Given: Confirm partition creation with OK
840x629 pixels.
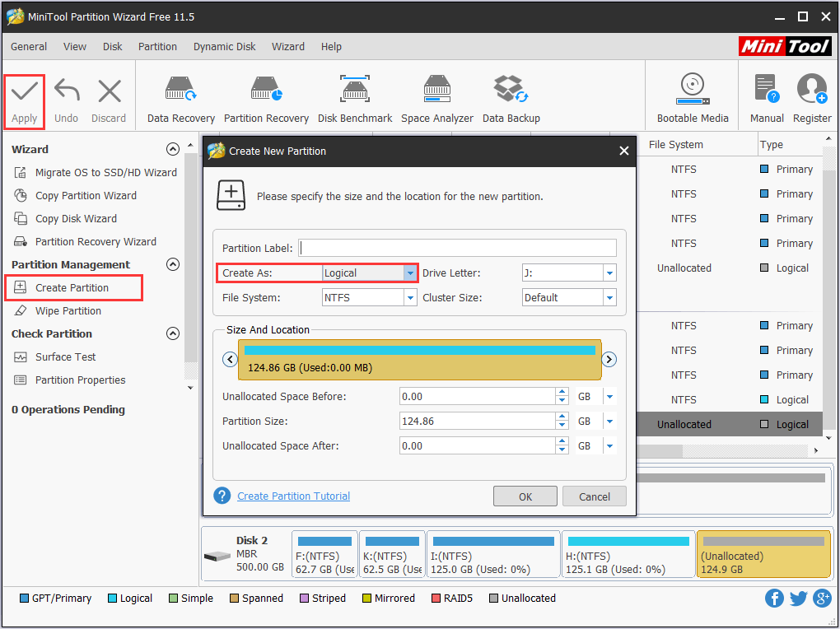Looking at the screenshot, I should [x=525, y=496].
